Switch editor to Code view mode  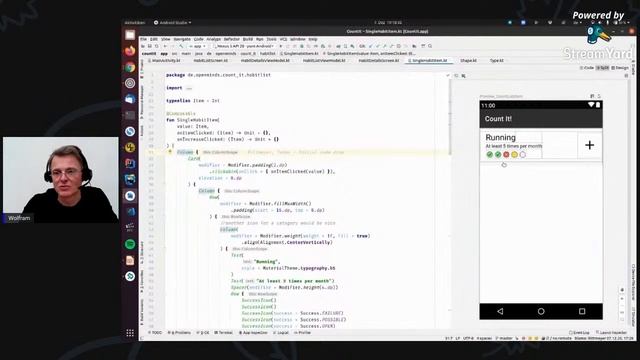(587, 68)
